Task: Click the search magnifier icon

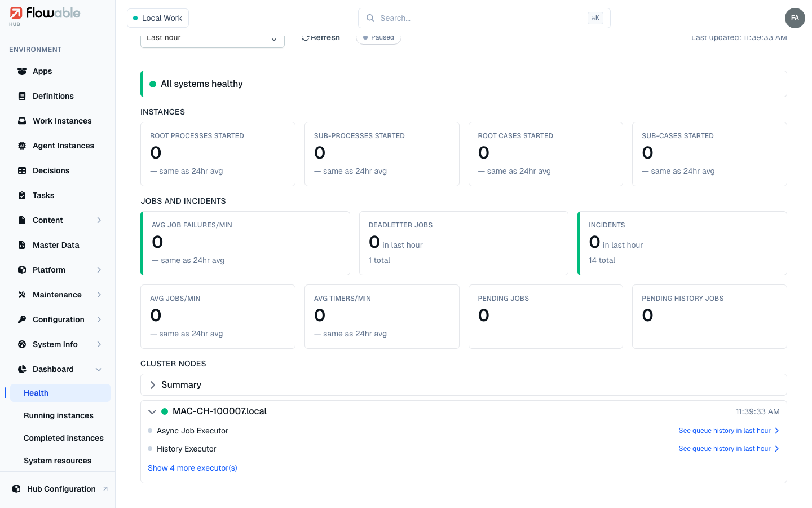Action: point(370,18)
